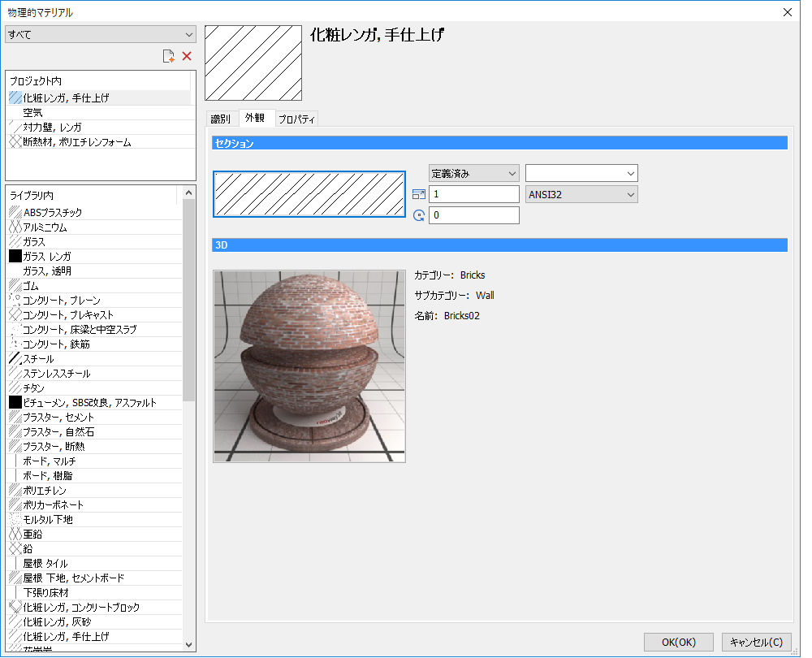Viewport: 812px width, 658px height.
Task: Click the hatch rotation angle icon
Action: click(419, 215)
